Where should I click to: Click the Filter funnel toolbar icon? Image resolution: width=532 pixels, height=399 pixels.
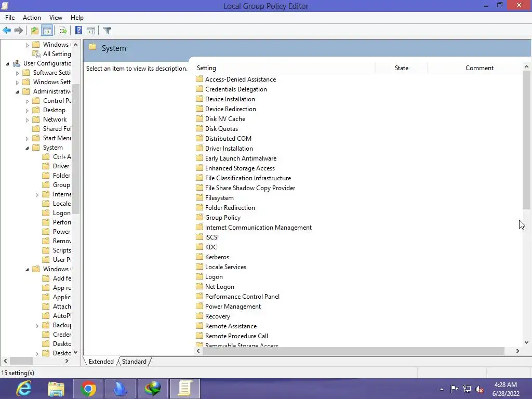[107, 31]
